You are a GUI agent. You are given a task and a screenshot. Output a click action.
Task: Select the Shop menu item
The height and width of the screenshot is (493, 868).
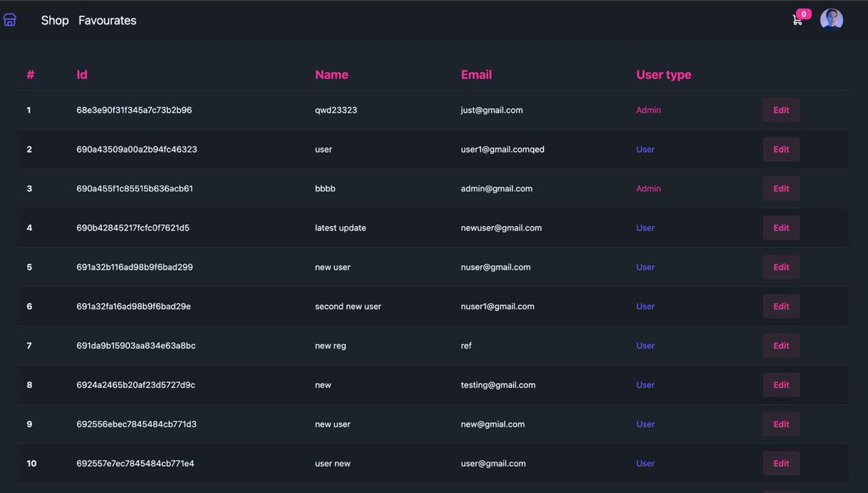54,20
